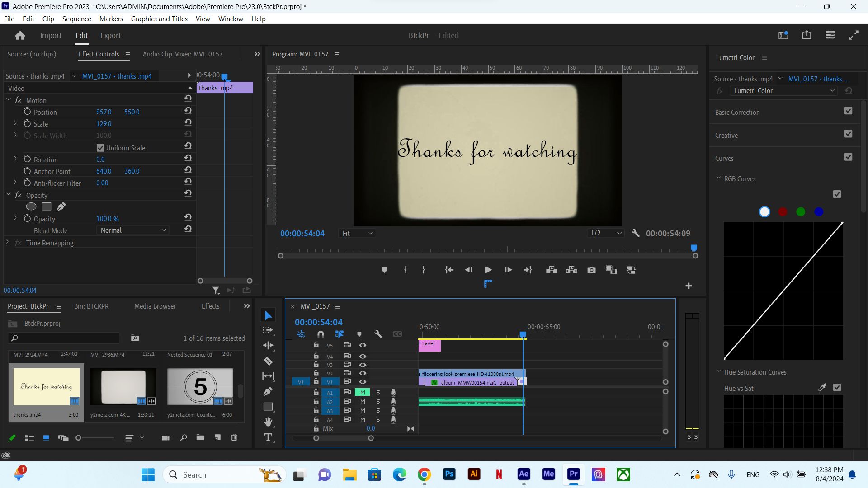Open Premiere Pro Quick Export share icon
Viewport: 868px width, 488px height.
[x=807, y=35]
